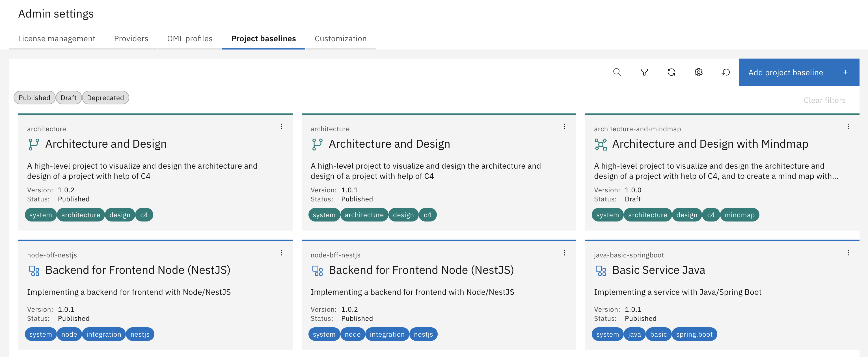Click the java tag on Basic Service Java
This screenshot has width=868, height=357.
click(x=634, y=334)
